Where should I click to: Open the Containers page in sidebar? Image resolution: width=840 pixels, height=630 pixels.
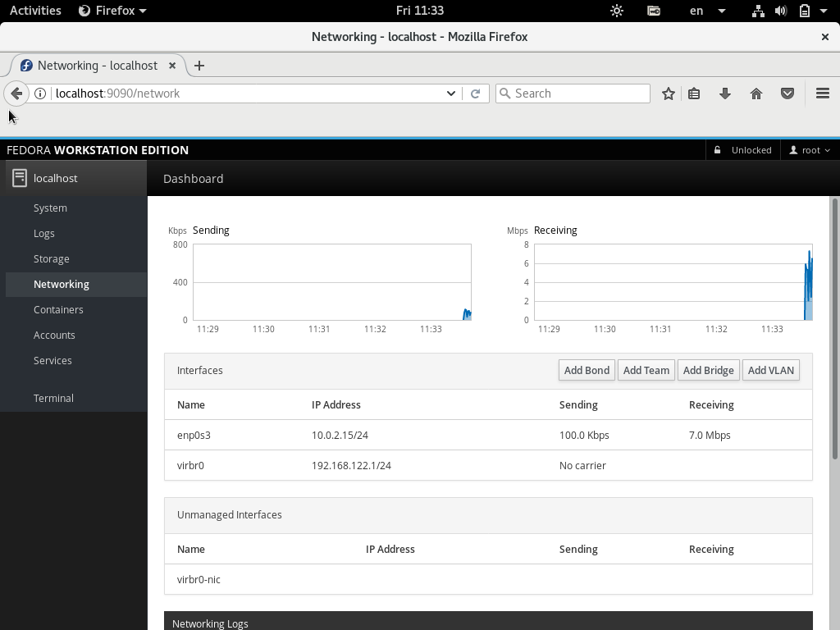58,309
